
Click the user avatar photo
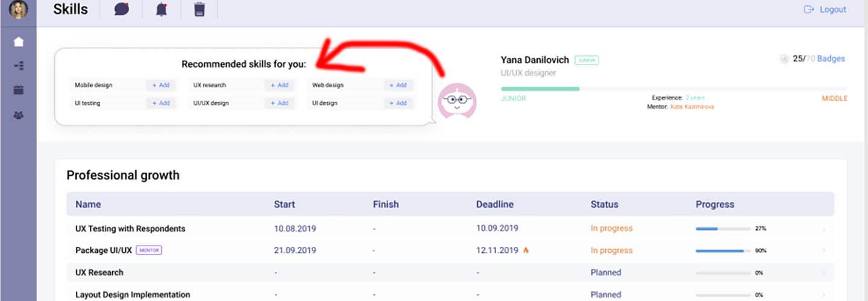pyautogui.click(x=18, y=9)
